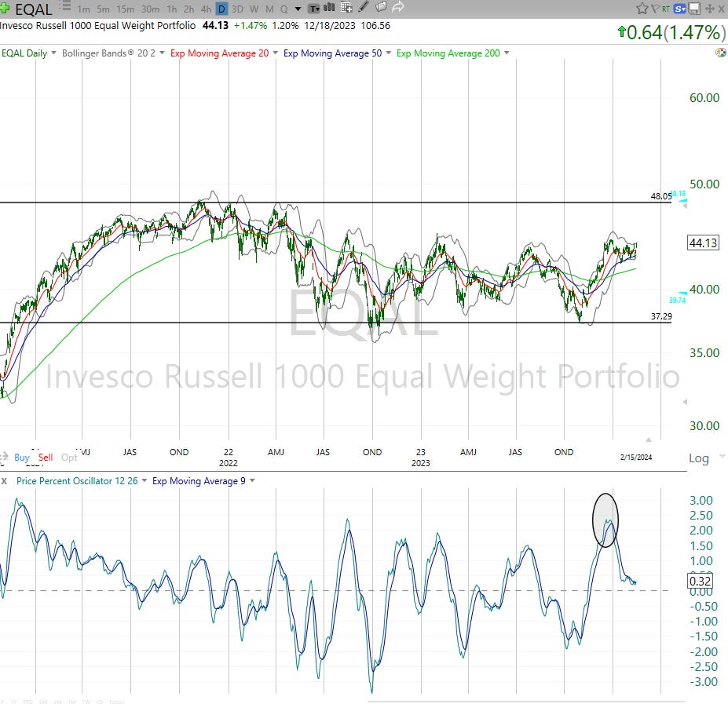728x704 pixels.
Task: Click the 48.05 resistance line label
Action: (x=660, y=196)
